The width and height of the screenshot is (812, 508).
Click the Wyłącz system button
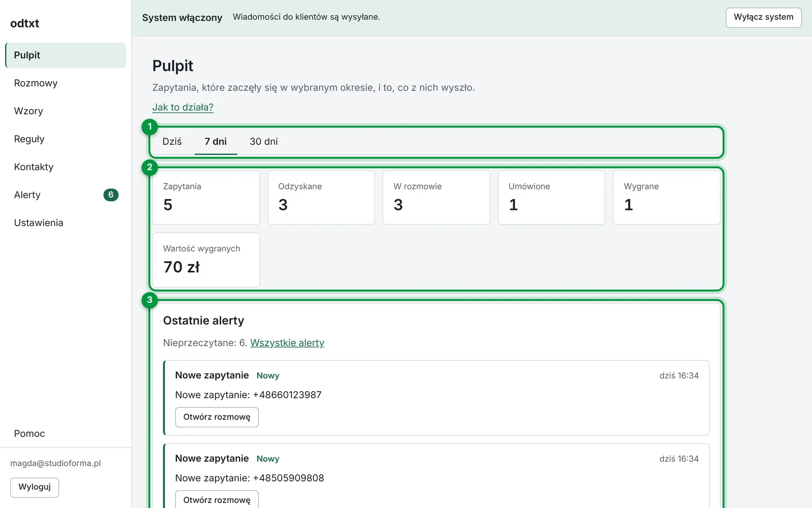[763, 17]
